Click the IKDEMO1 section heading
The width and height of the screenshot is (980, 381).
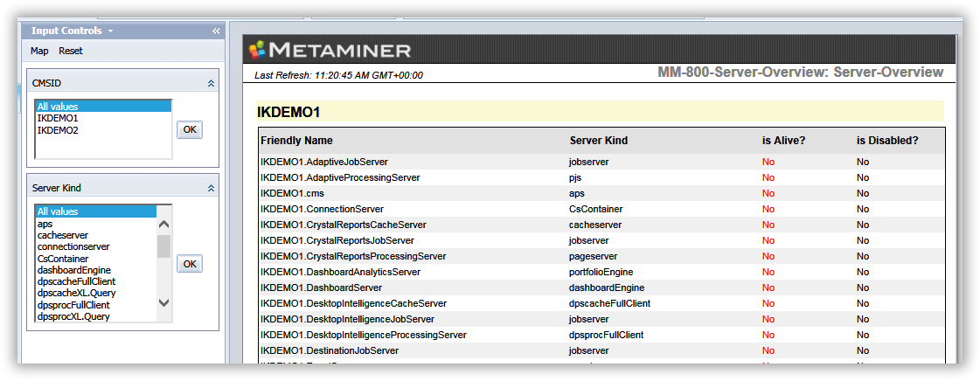click(288, 113)
